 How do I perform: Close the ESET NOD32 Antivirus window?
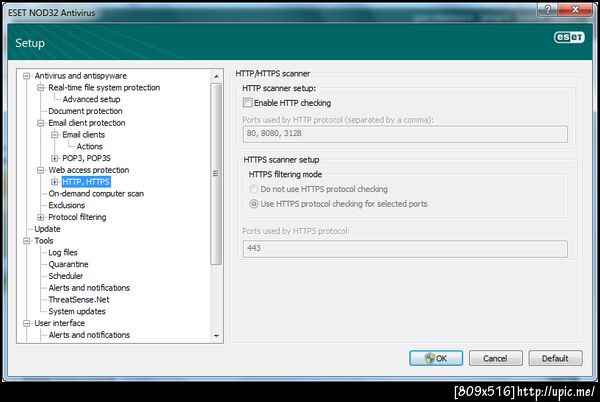[x=576, y=10]
